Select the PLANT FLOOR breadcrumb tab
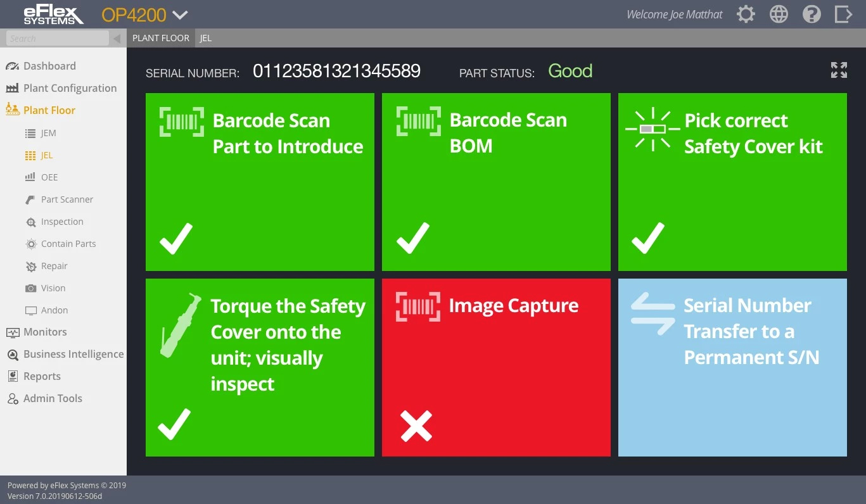866x504 pixels. (161, 38)
